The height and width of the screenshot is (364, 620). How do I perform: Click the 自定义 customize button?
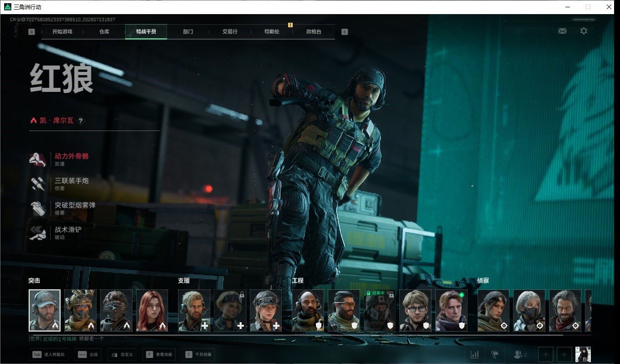coord(122,354)
